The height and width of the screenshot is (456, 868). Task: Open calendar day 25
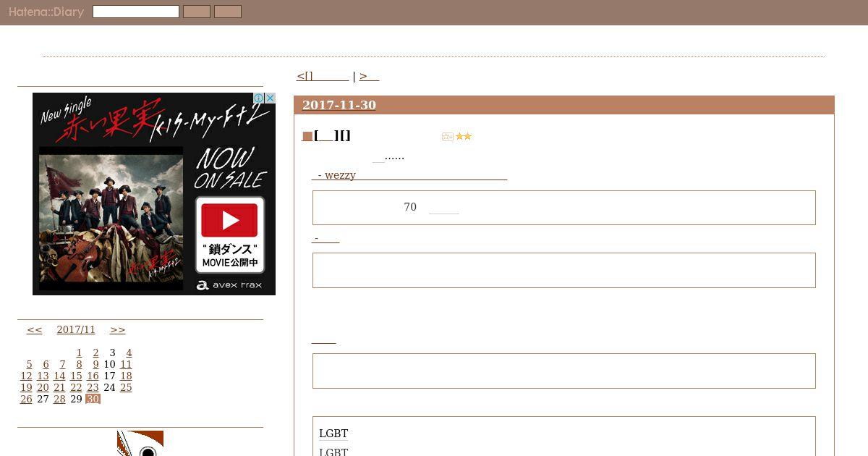[x=126, y=388]
